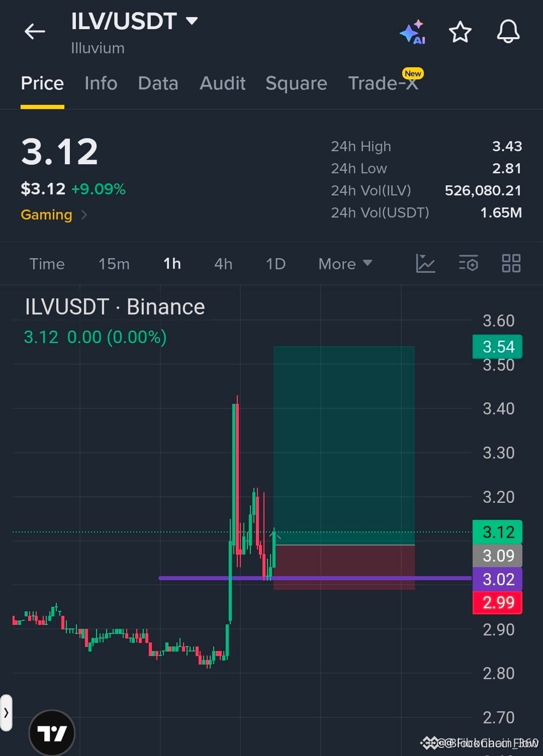Tap the 3.12 0.00 (0.00%) chart readout
The height and width of the screenshot is (756, 543).
(95, 337)
